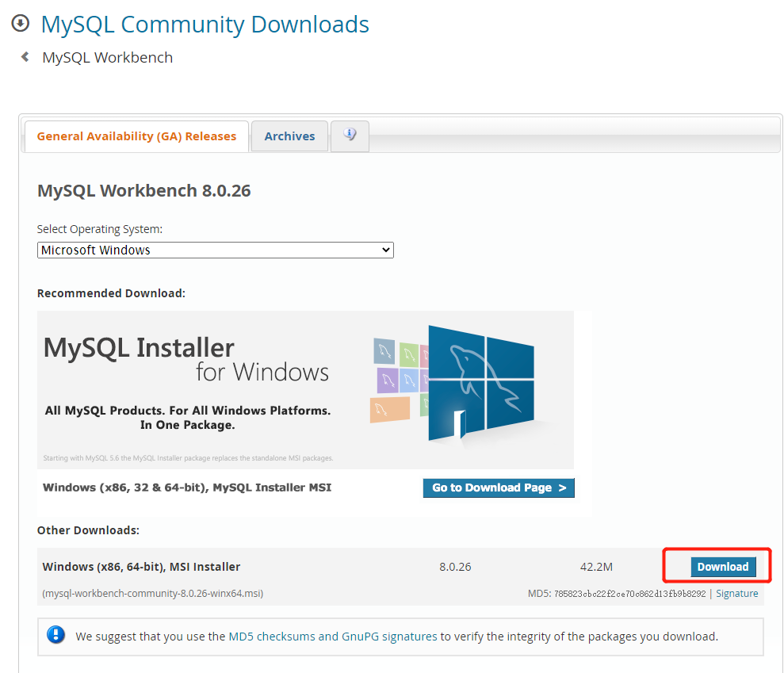Open the MySQL Community Downloads heading link
Viewport: 784px width, 673px height.
[205, 24]
